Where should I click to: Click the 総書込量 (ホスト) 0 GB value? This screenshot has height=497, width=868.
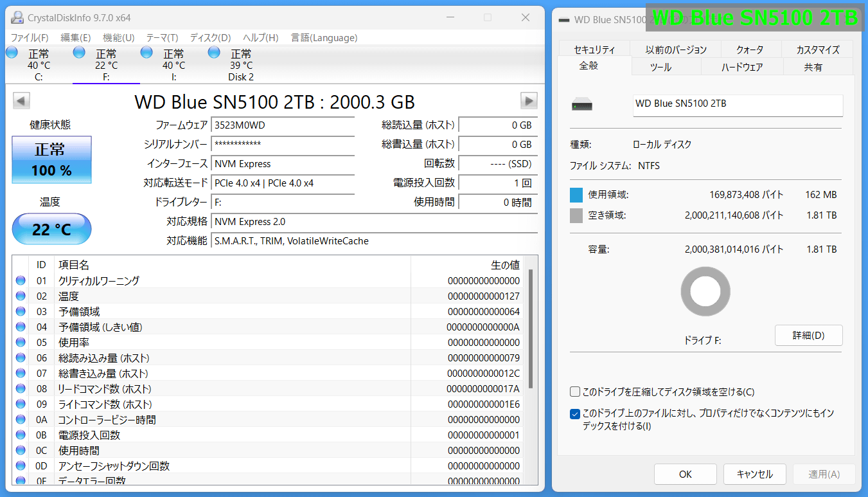[498, 145]
